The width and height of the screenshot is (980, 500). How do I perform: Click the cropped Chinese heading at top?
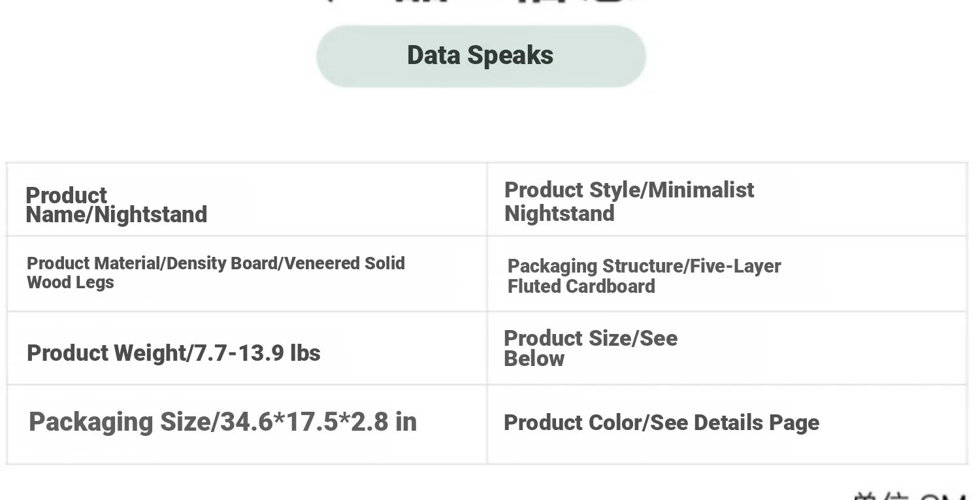481,3
